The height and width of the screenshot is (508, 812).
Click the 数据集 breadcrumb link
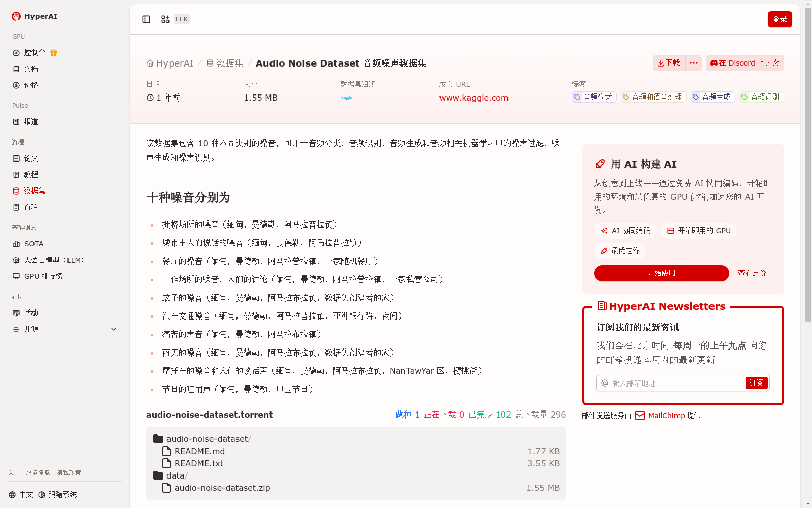pyautogui.click(x=225, y=63)
